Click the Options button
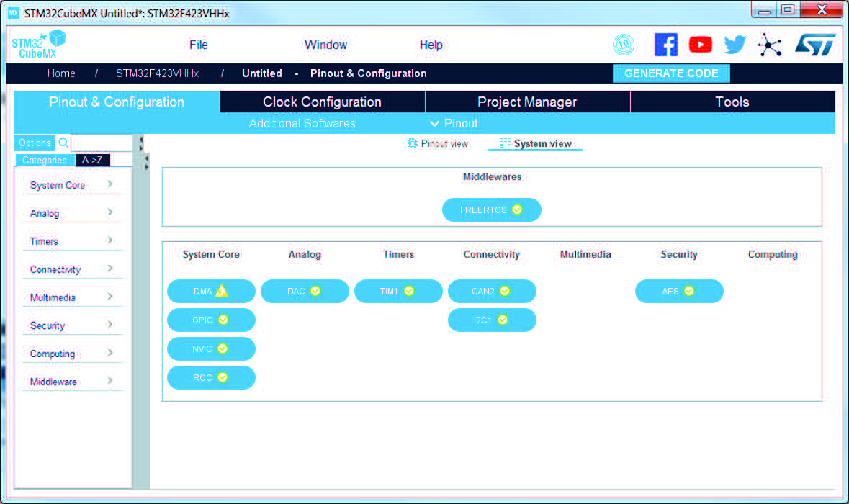Viewport: 849px width, 504px height. coord(35,143)
